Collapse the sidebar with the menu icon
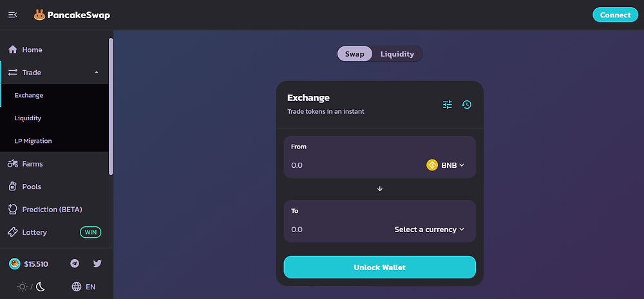The image size is (644, 299). point(13,15)
